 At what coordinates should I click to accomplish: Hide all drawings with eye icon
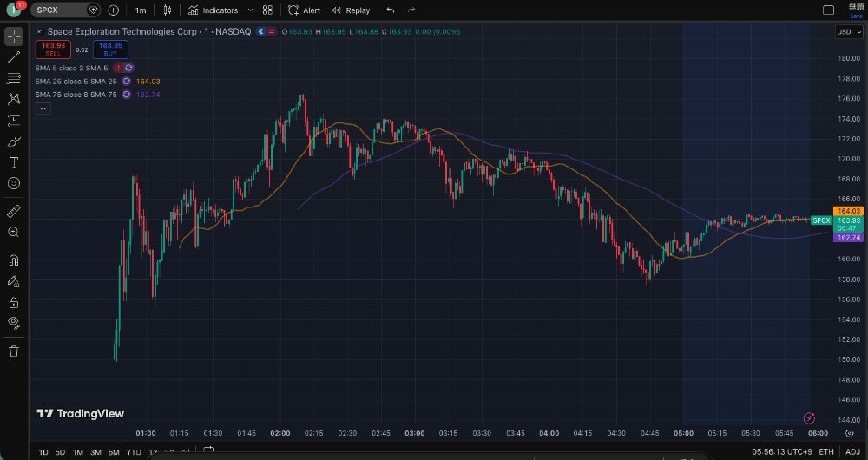coord(14,323)
